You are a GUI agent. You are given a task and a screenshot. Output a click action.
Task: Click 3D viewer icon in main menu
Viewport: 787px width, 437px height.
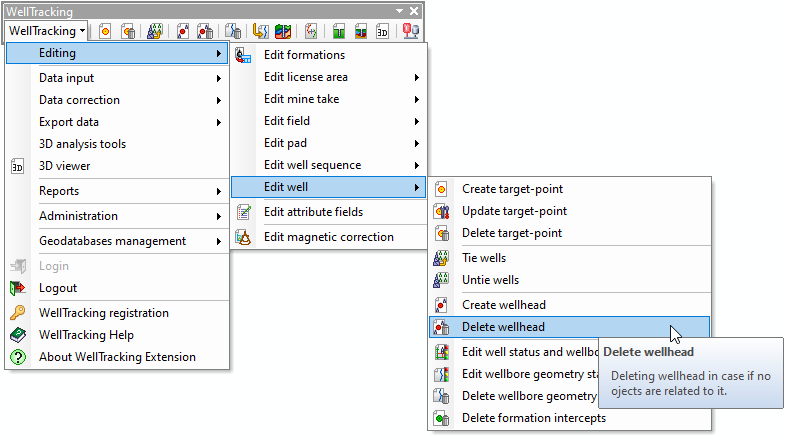(x=18, y=167)
